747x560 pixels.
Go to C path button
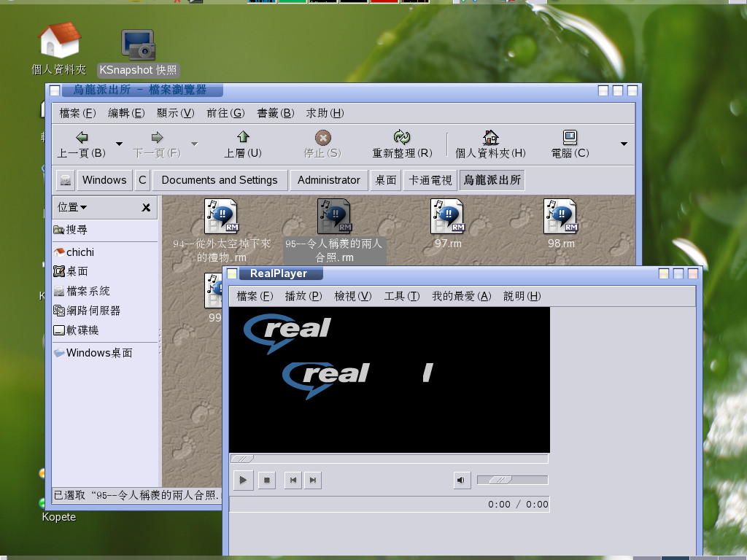tap(142, 180)
